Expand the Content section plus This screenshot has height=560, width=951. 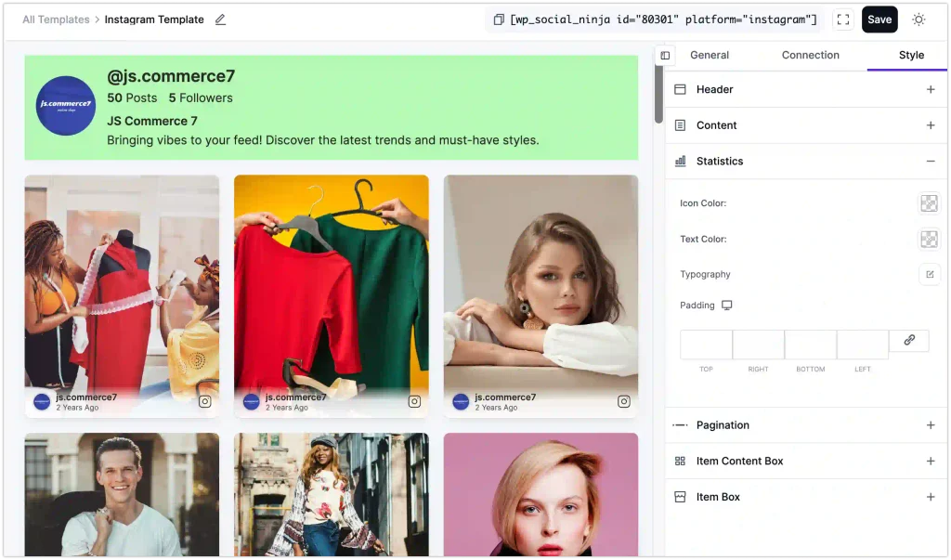(931, 125)
